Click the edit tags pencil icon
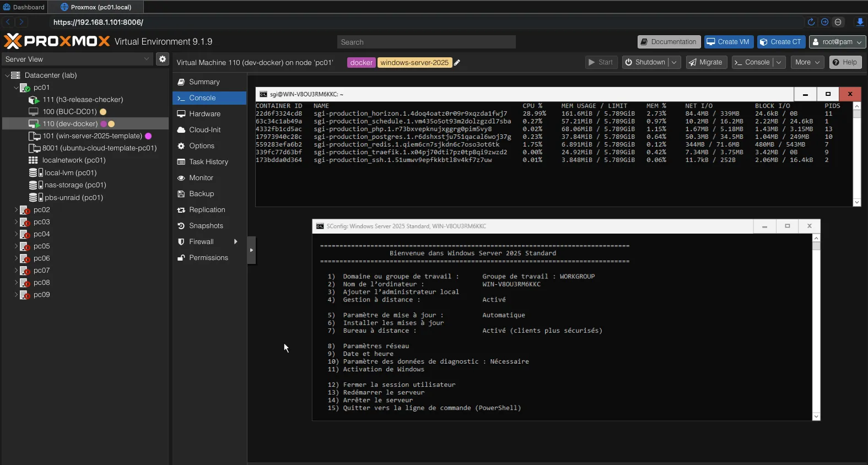Viewport: 868px width, 465px height. [457, 63]
